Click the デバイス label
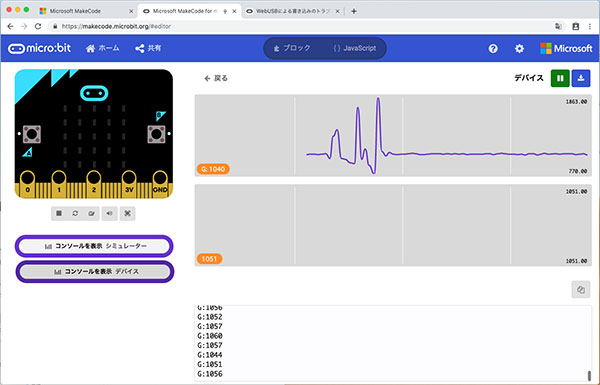Image resolution: width=600 pixels, height=385 pixels. point(529,78)
